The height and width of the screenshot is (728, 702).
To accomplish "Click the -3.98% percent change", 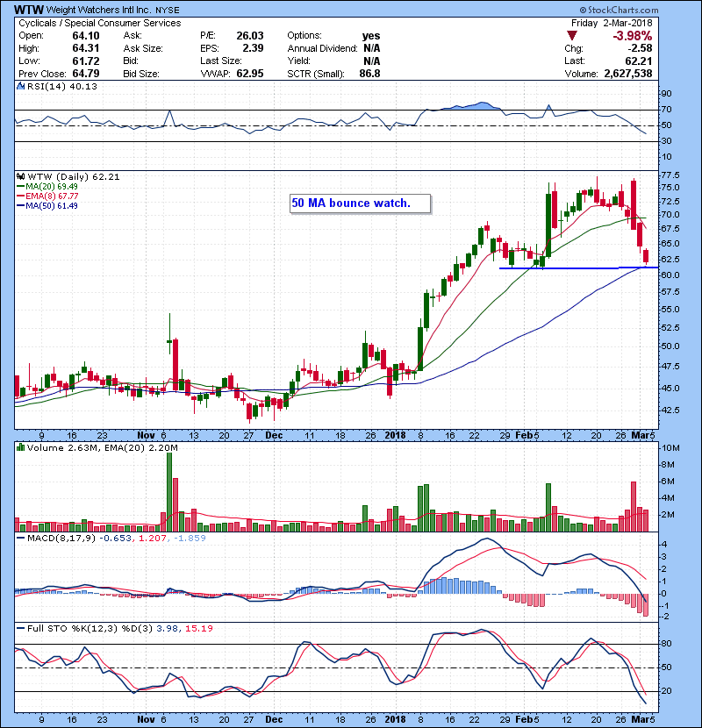I will pos(633,36).
